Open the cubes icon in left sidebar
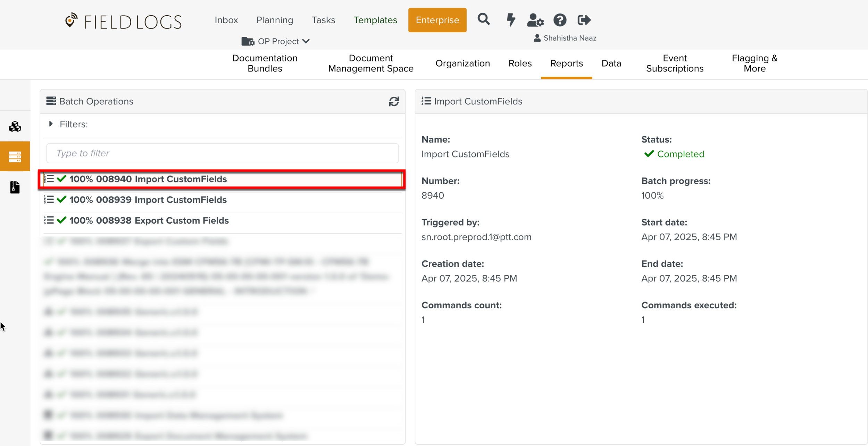This screenshot has height=446, width=868. point(15,127)
